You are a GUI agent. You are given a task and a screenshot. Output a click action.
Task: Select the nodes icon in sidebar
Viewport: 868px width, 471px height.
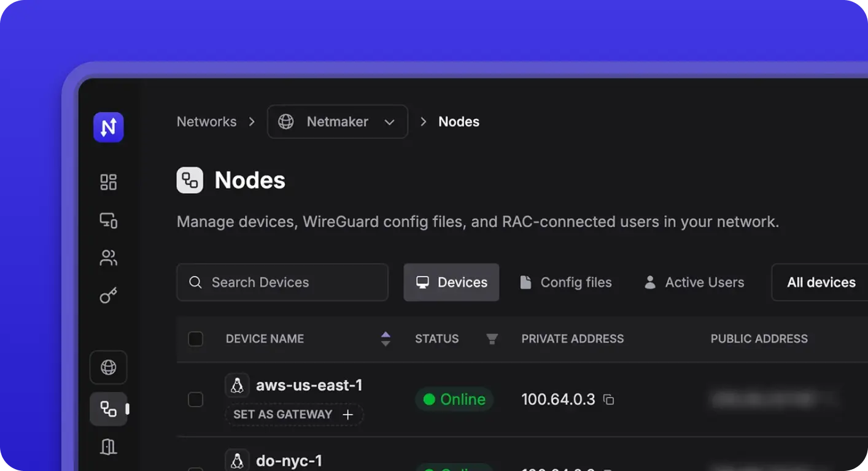pyautogui.click(x=109, y=409)
